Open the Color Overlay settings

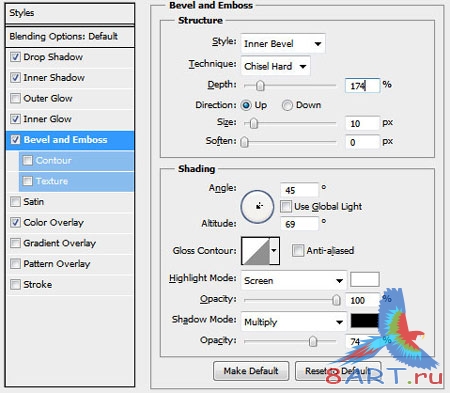point(53,222)
